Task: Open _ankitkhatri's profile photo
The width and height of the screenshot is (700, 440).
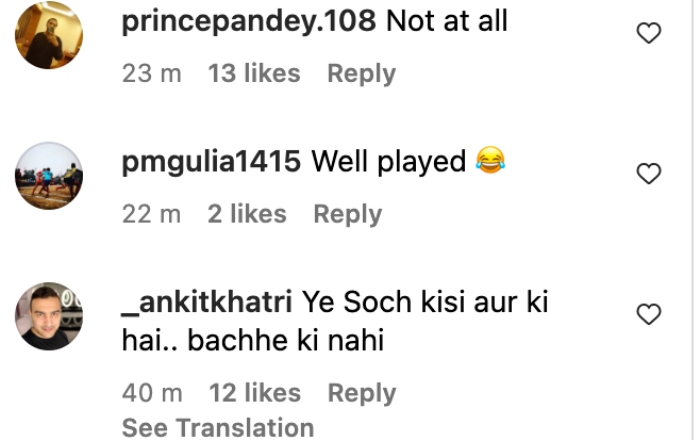Action: 49,316
